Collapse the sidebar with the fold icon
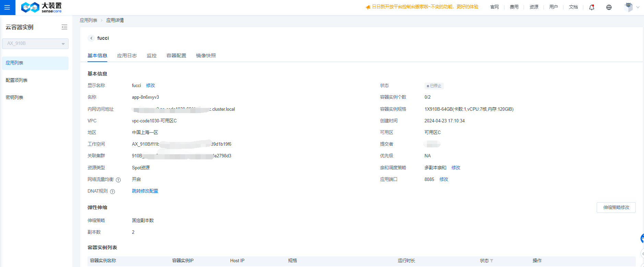Screen dimensions: 644x267 tap(64, 27)
